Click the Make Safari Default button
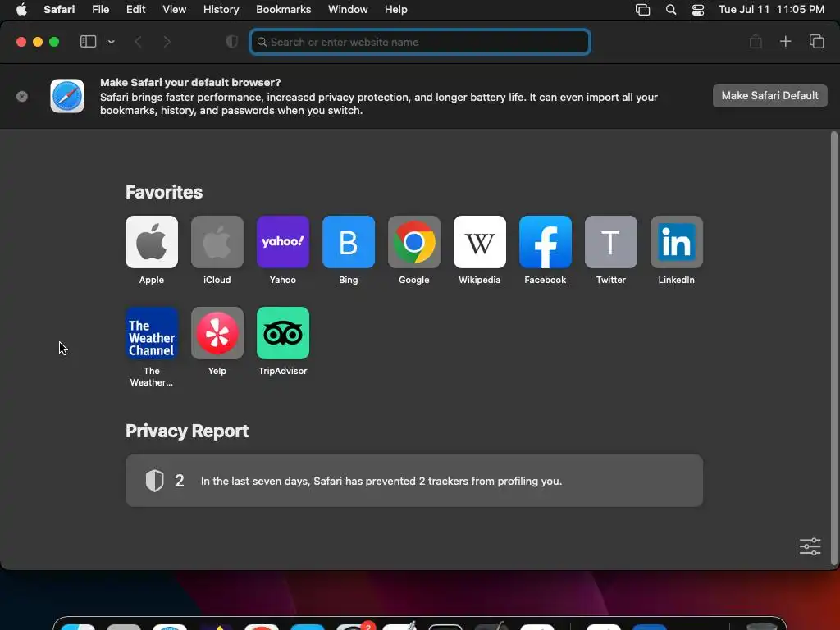The width and height of the screenshot is (840, 630). (769, 96)
